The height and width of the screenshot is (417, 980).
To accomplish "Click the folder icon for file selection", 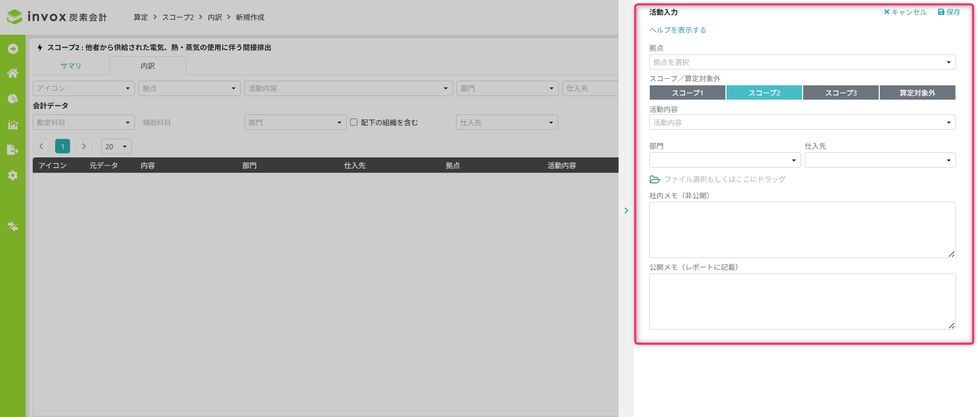I will pyautogui.click(x=654, y=179).
